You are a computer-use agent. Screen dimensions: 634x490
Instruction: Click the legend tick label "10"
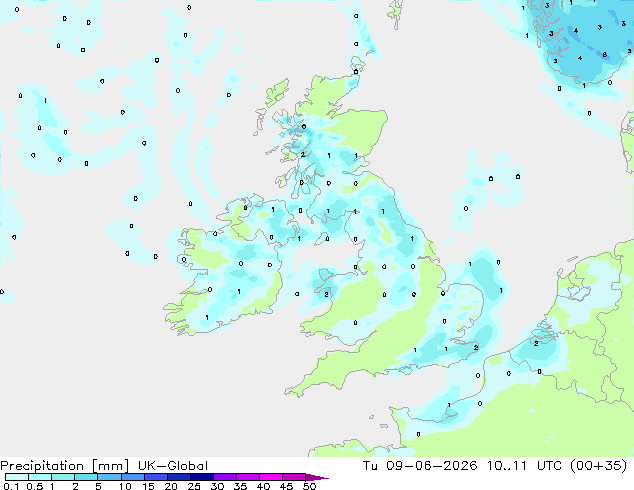(125, 486)
